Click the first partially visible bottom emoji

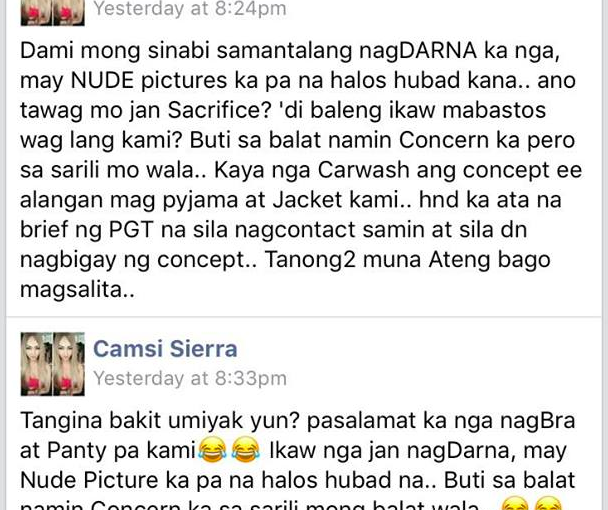click(x=515, y=503)
